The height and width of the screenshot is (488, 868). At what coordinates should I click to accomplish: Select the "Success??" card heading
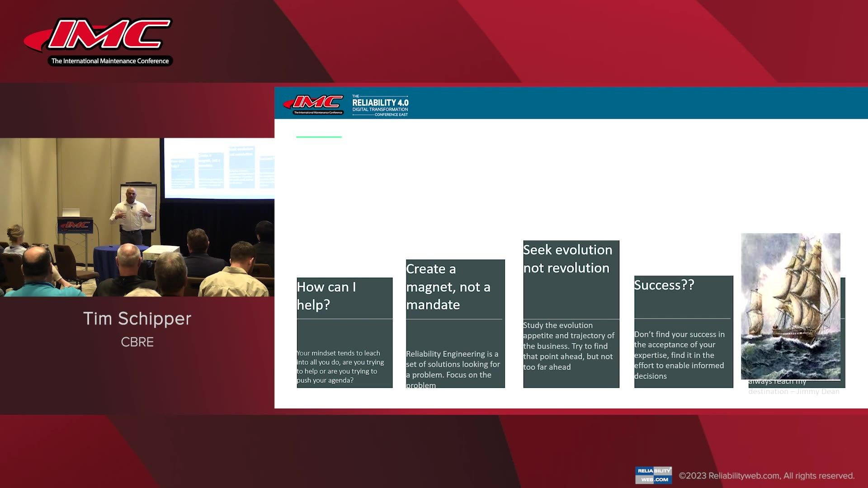tap(664, 285)
